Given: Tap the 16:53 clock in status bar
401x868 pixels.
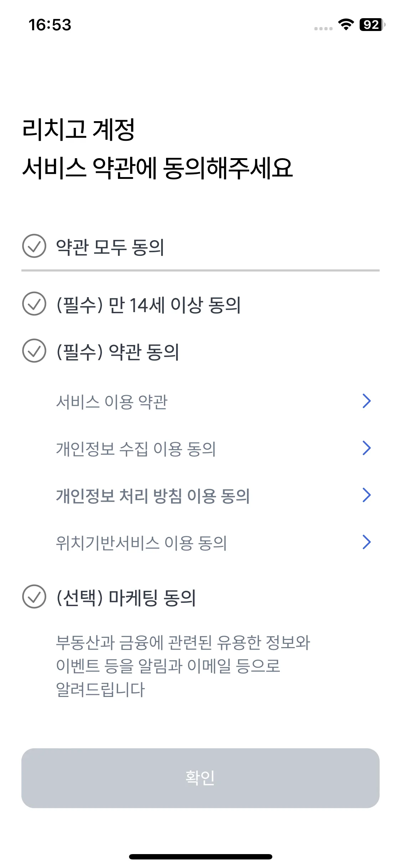Looking at the screenshot, I should [50, 25].
